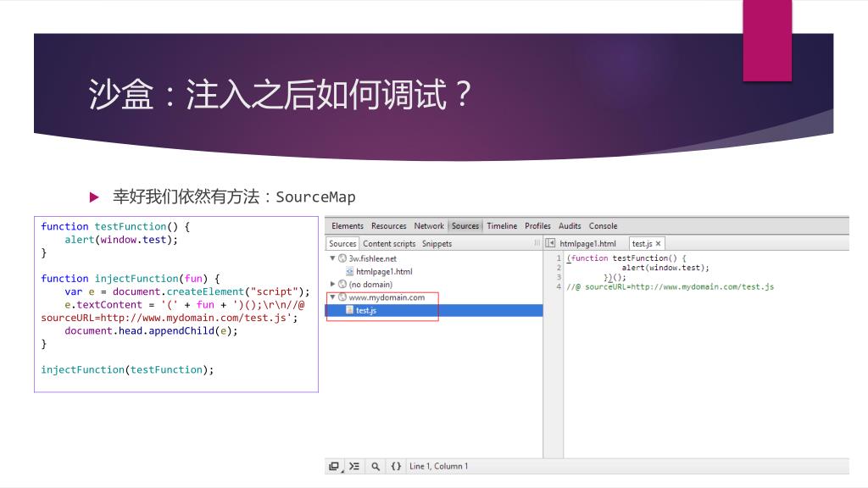Toggle the navigator sidebar icon

pos(550,243)
